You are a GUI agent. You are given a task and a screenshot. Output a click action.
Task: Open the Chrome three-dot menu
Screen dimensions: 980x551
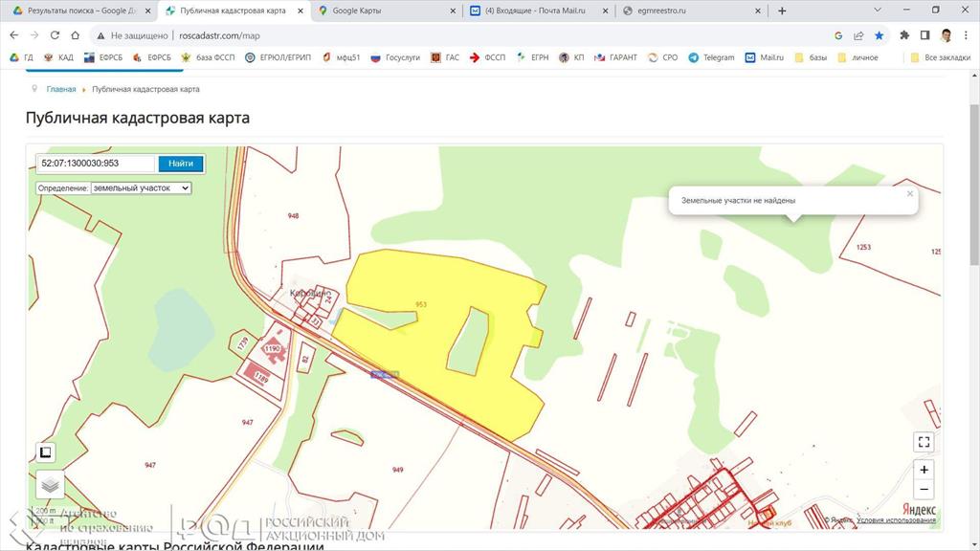tap(966, 35)
